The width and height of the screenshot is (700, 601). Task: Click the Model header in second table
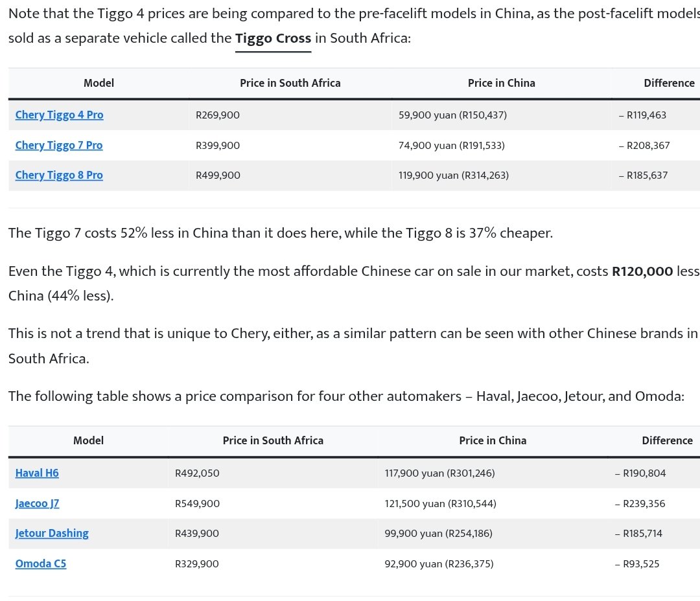point(88,441)
